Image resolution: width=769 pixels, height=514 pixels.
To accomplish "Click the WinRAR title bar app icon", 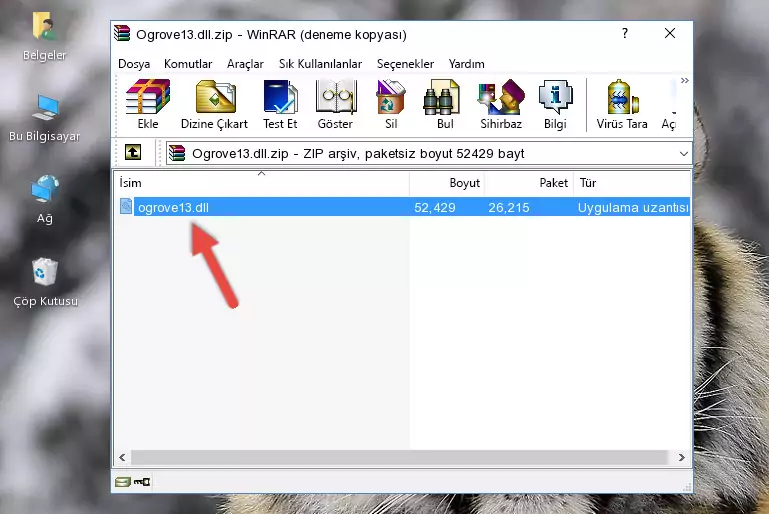I will tap(122, 33).
